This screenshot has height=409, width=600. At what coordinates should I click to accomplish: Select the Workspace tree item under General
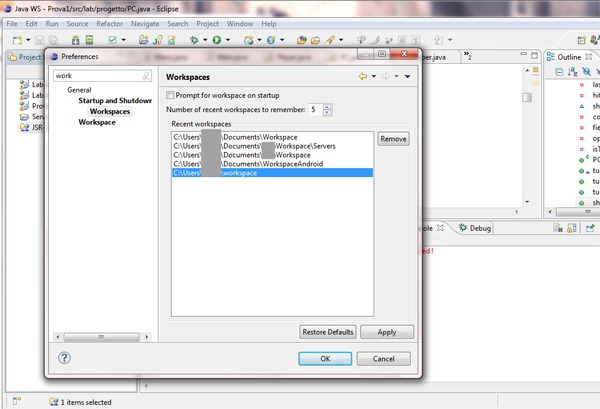[x=97, y=122]
